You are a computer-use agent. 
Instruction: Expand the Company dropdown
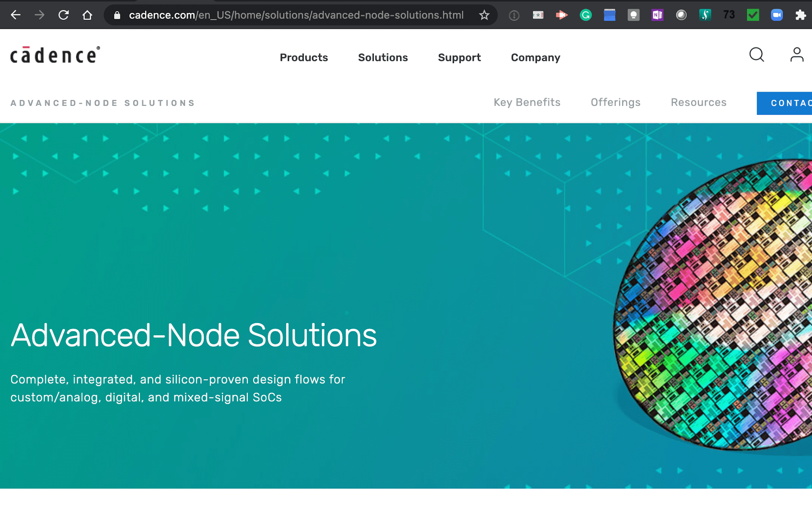[535, 57]
